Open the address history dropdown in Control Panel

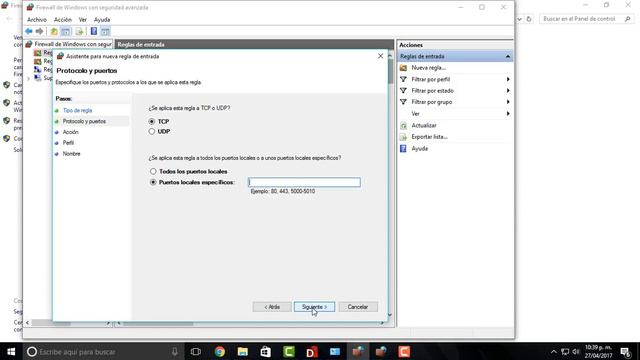(x=519, y=19)
